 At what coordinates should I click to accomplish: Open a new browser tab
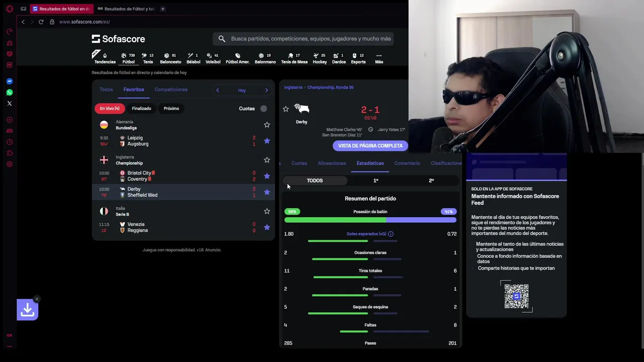(163, 9)
